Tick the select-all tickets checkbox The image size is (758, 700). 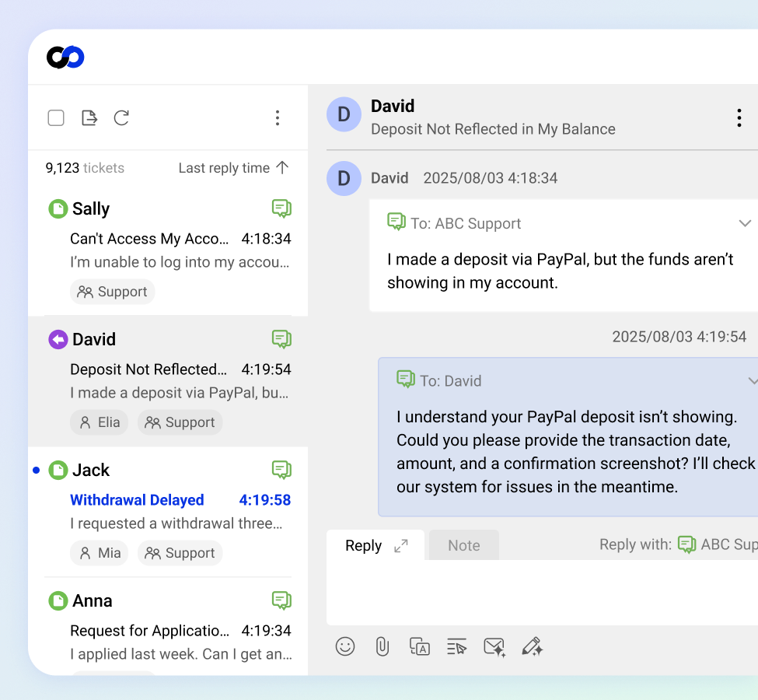tap(56, 117)
